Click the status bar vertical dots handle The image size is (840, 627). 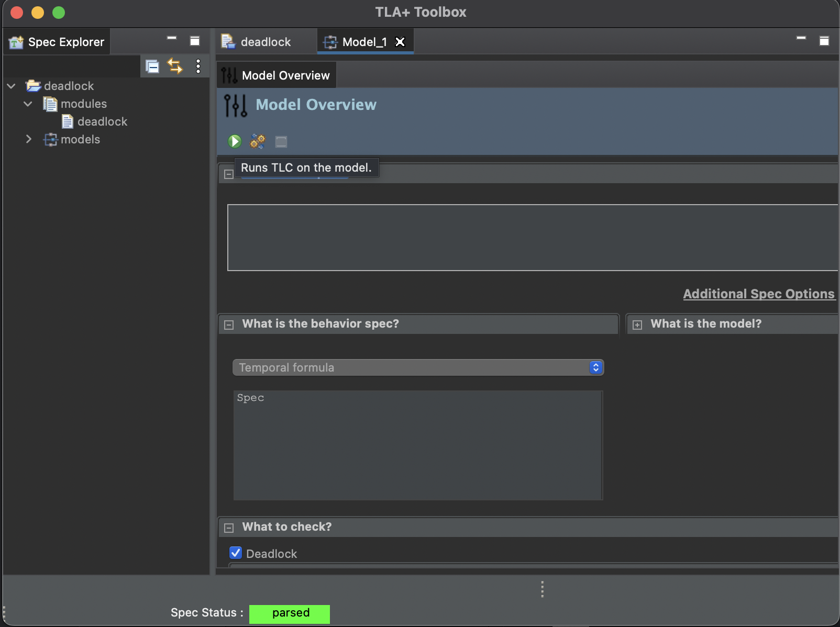click(542, 589)
